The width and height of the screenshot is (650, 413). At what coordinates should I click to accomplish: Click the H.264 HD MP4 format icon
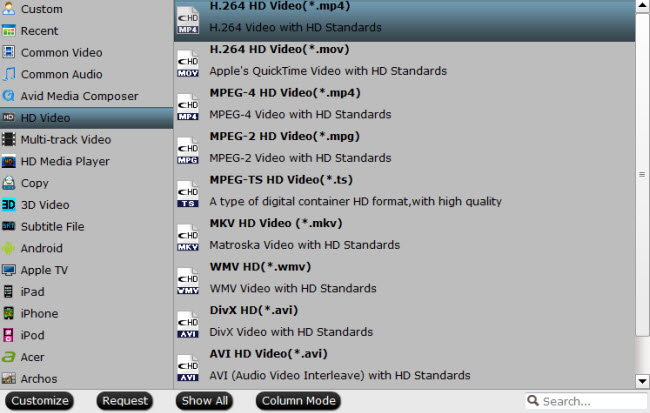coord(188,20)
